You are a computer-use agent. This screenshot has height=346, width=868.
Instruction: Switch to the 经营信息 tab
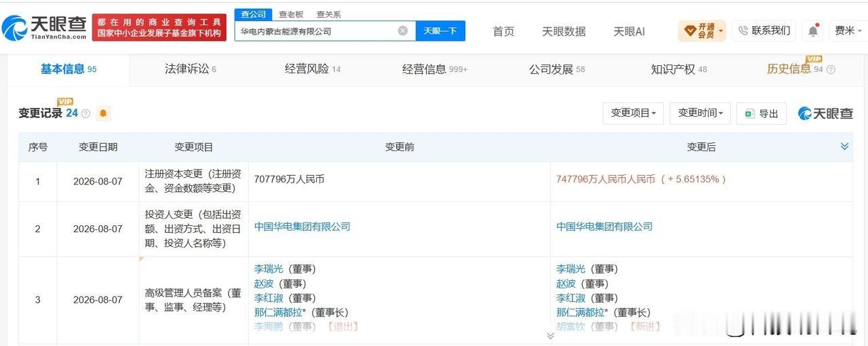tap(435, 69)
